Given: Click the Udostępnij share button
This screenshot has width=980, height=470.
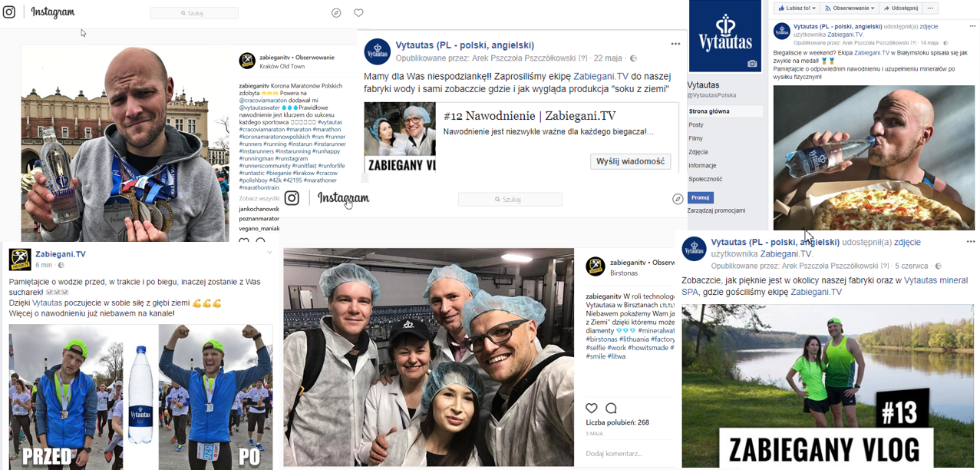Looking at the screenshot, I should click(900, 8).
